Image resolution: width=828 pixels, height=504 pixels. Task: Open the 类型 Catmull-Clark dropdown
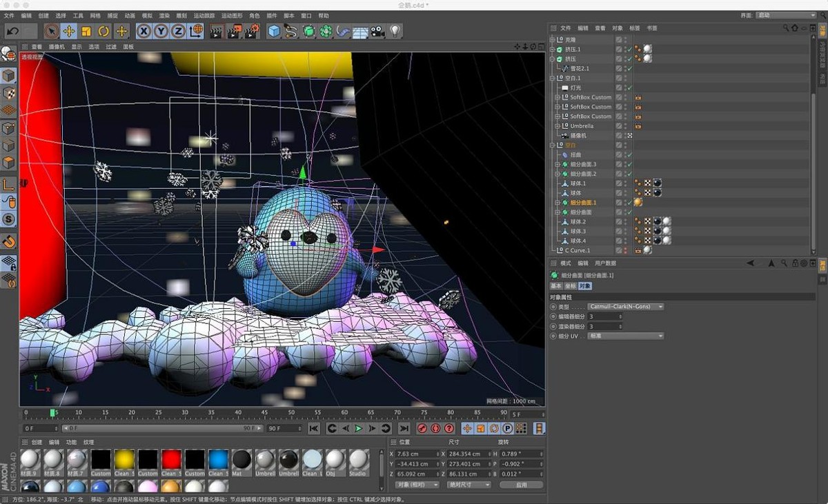pyautogui.click(x=626, y=306)
